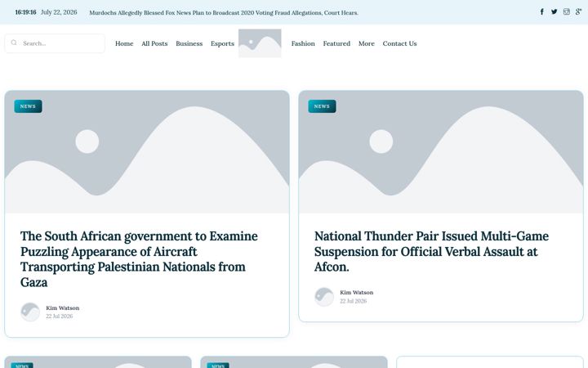
Task: Expand the More menu
Action: 367,43
